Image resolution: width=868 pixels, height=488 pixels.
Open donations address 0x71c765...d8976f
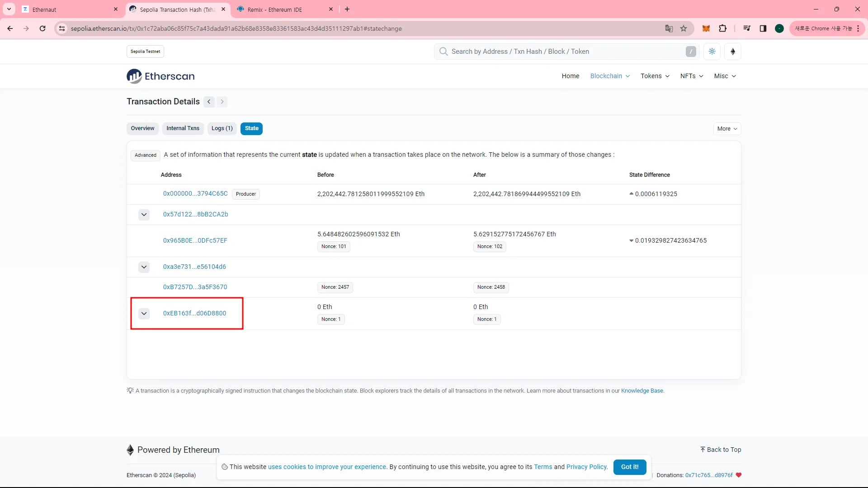click(709, 475)
